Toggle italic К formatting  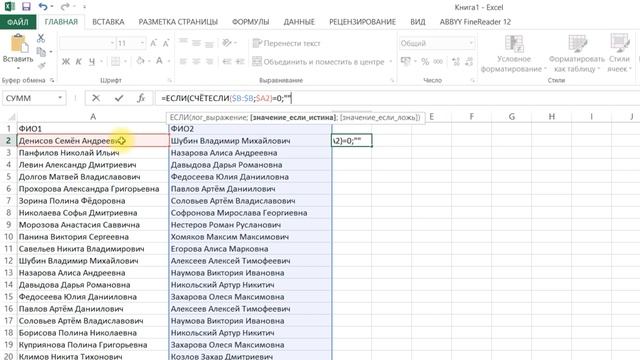click(79, 62)
